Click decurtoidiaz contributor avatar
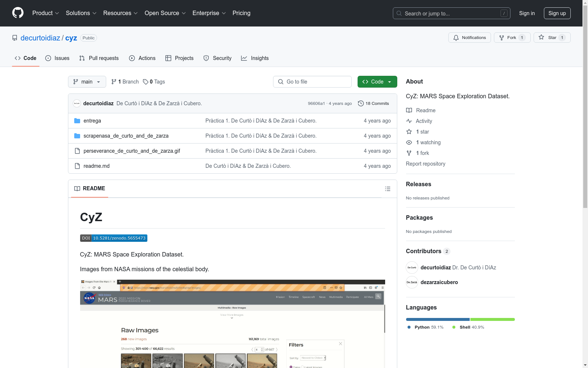Image resolution: width=588 pixels, height=368 pixels. pyautogui.click(x=412, y=268)
